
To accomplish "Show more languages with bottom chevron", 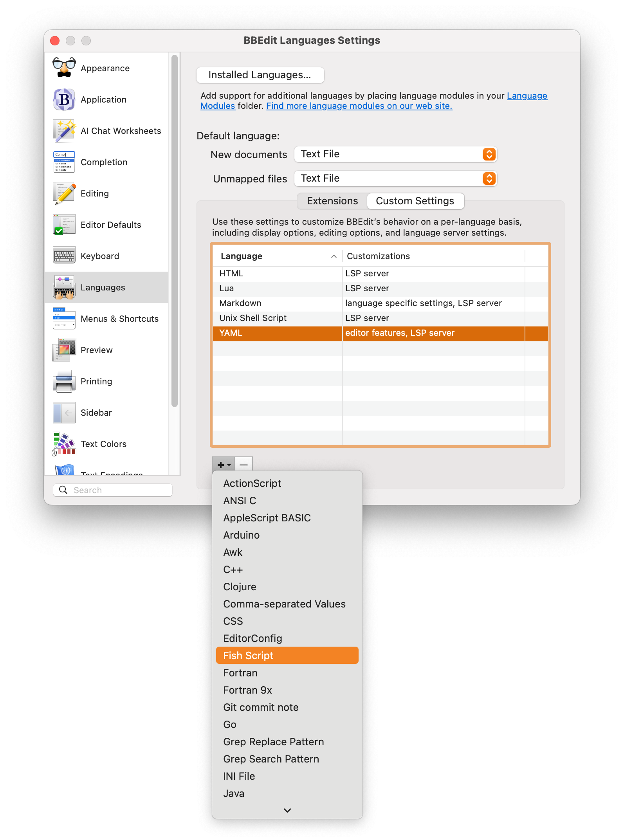I will (287, 810).
